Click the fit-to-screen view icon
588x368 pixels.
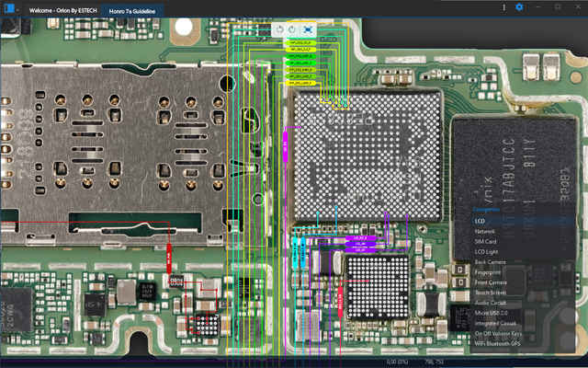coord(307,29)
